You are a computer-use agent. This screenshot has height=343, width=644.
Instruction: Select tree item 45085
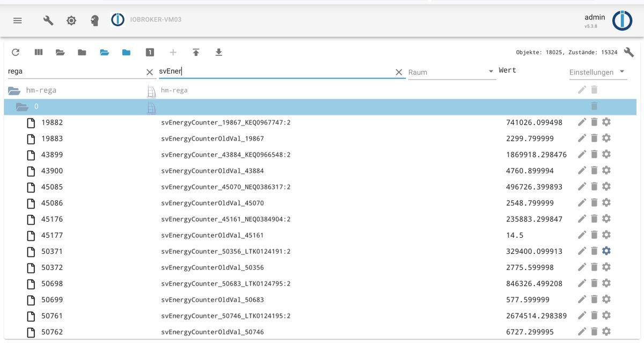coord(52,187)
